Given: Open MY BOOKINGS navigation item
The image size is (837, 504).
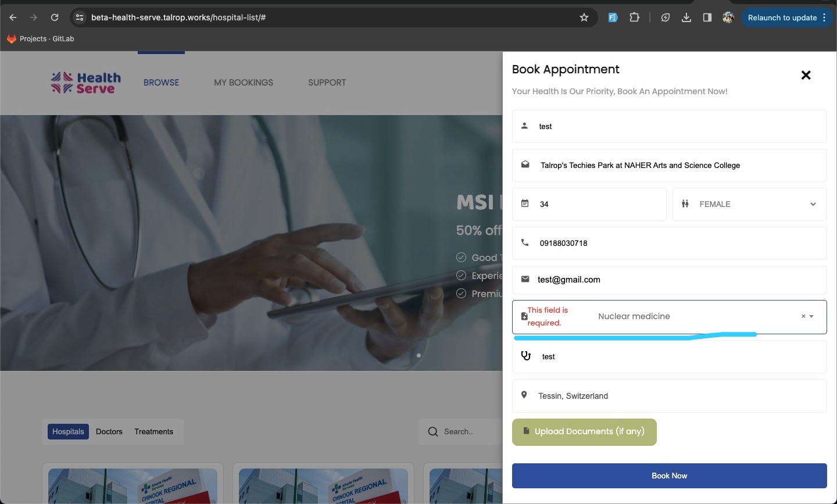Looking at the screenshot, I should coord(243,83).
